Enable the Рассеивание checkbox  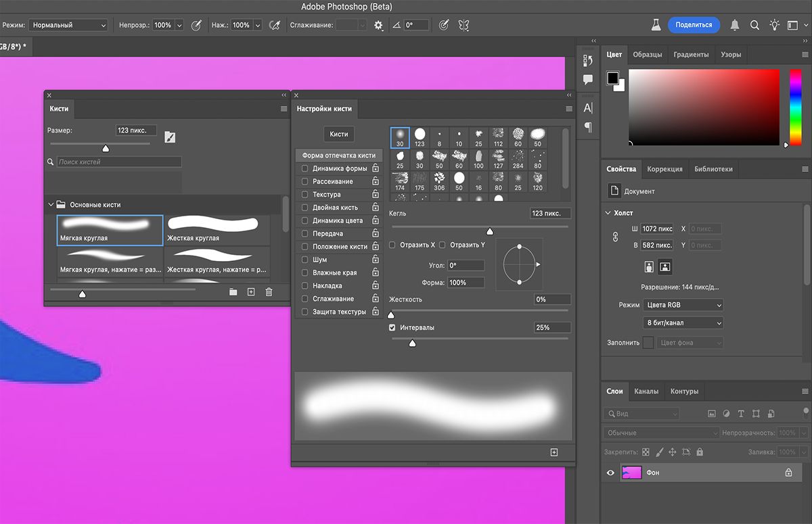(x=305, y=182)
